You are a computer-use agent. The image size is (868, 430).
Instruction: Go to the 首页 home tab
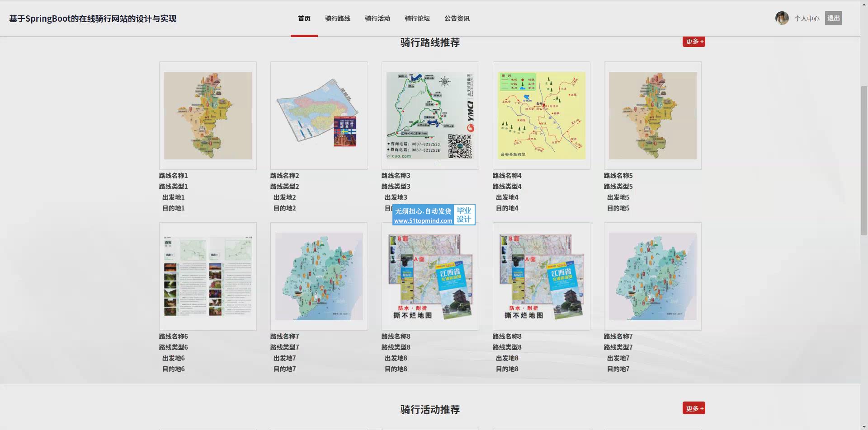tap(304, 19)
